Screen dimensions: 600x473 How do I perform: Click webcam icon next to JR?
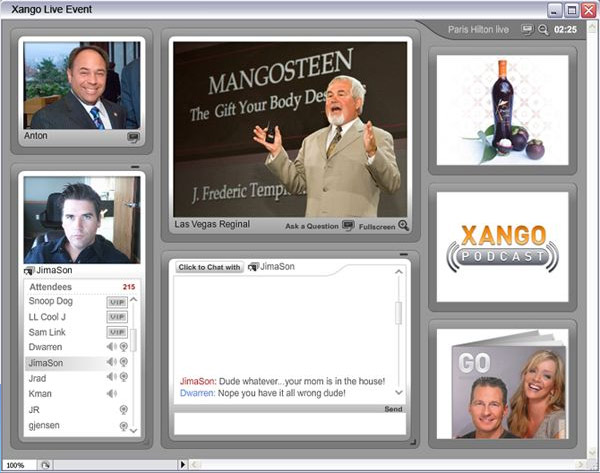pos(123,410)
